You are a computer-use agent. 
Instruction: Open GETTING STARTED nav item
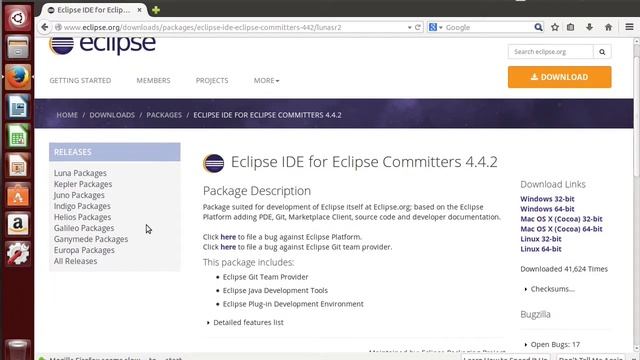80,80
